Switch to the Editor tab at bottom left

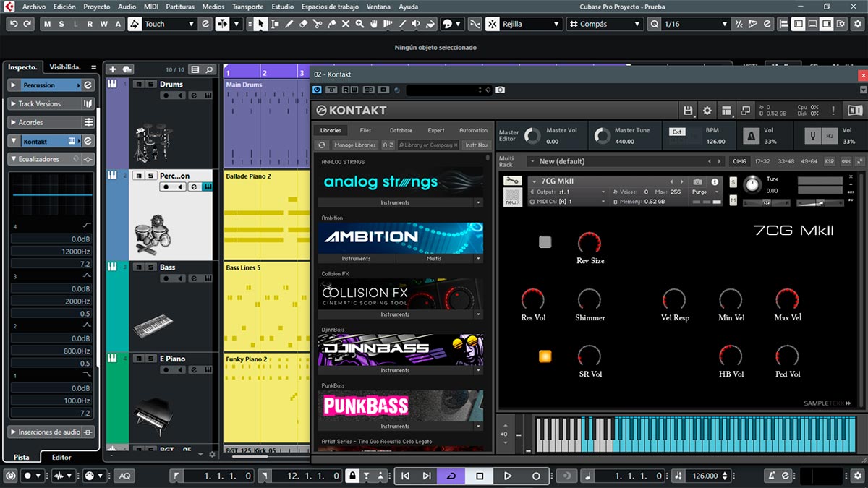point(61,457)
